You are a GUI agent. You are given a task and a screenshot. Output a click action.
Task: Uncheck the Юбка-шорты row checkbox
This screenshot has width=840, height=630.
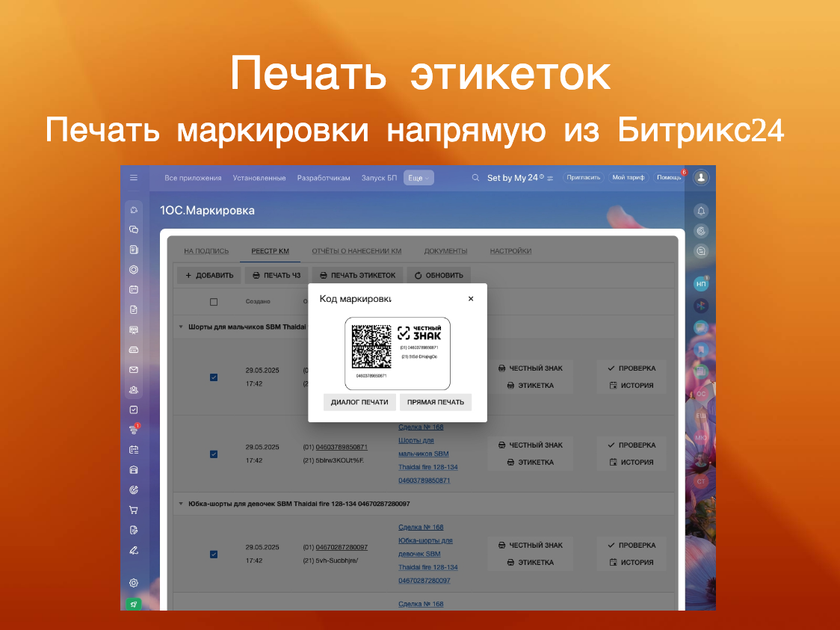[x=214, y=554]
